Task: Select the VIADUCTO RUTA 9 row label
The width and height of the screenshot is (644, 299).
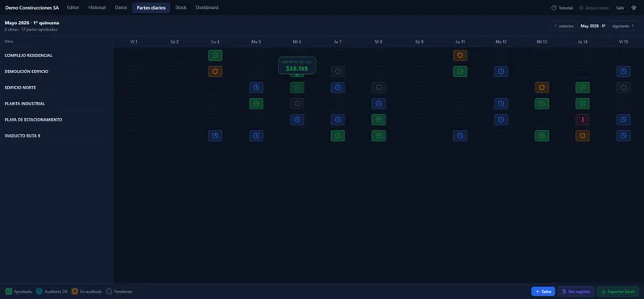Action: tap(23, 136)
